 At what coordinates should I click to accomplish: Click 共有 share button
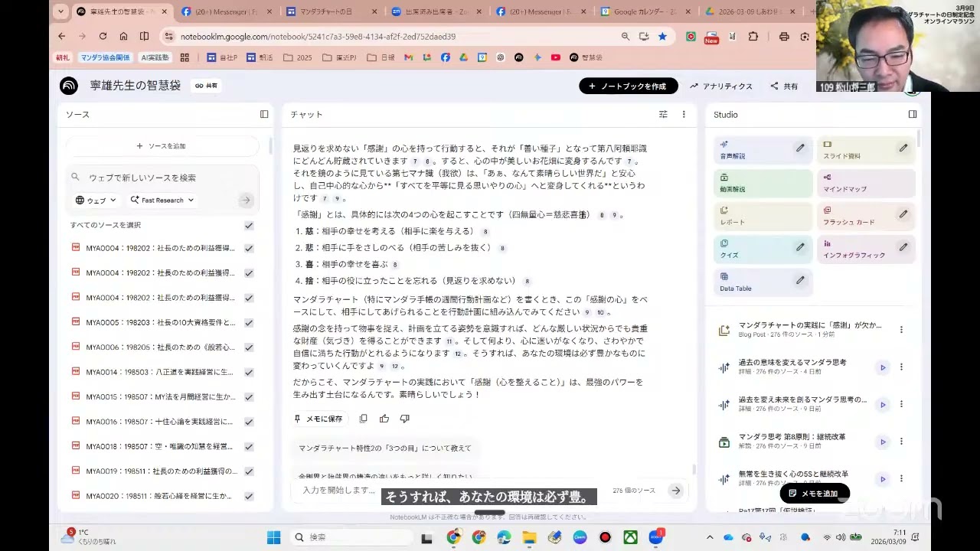pos(784,86)
